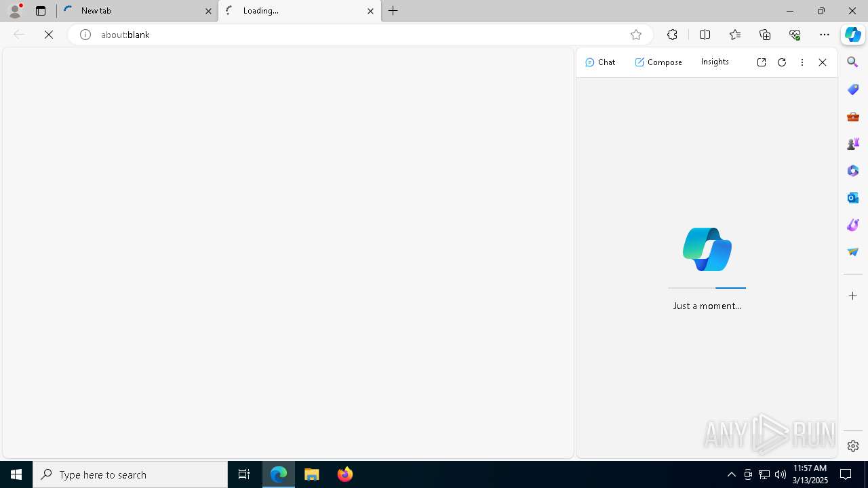Close the Loading... tab
The width and height of the screenshot is (868, 488).
pos(371,11)
